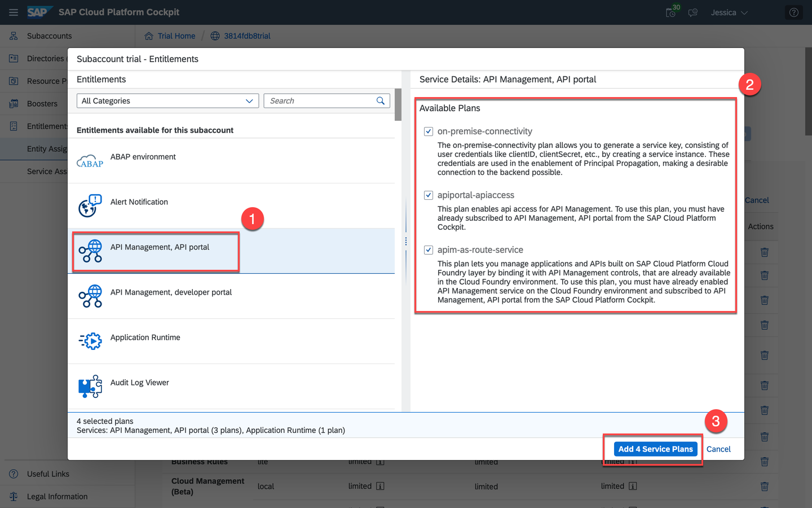Open Legal Information in the sidebar
The image size is (812, 508).
click(x=57, y=496)
